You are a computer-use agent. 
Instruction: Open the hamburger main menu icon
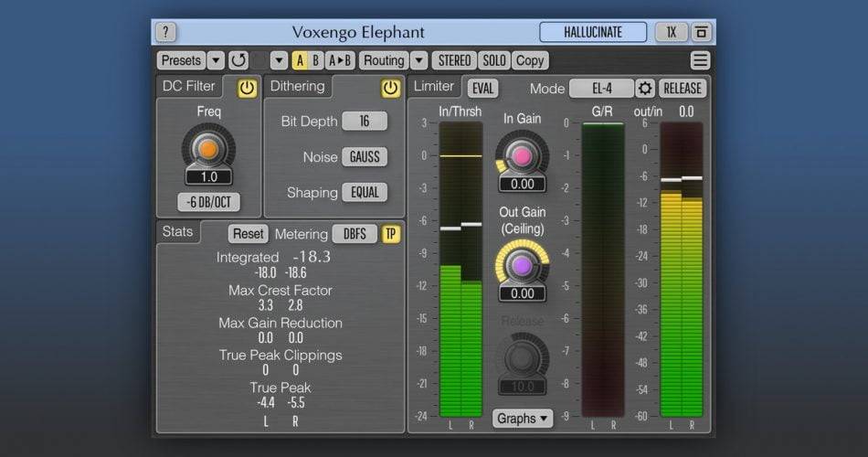click(700, 60)
